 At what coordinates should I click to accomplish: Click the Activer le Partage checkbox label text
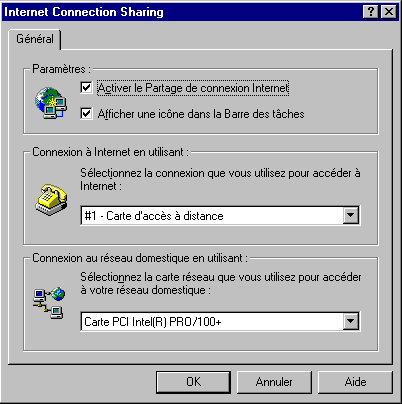coord(193,88)
